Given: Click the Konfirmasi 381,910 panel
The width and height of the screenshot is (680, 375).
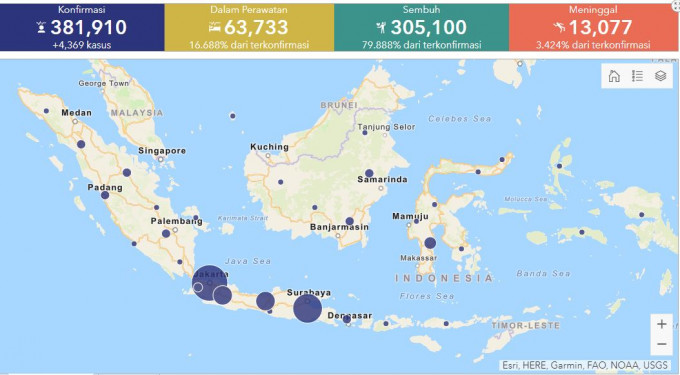Looking at the screenshot, I should click(x=82, y=27).
